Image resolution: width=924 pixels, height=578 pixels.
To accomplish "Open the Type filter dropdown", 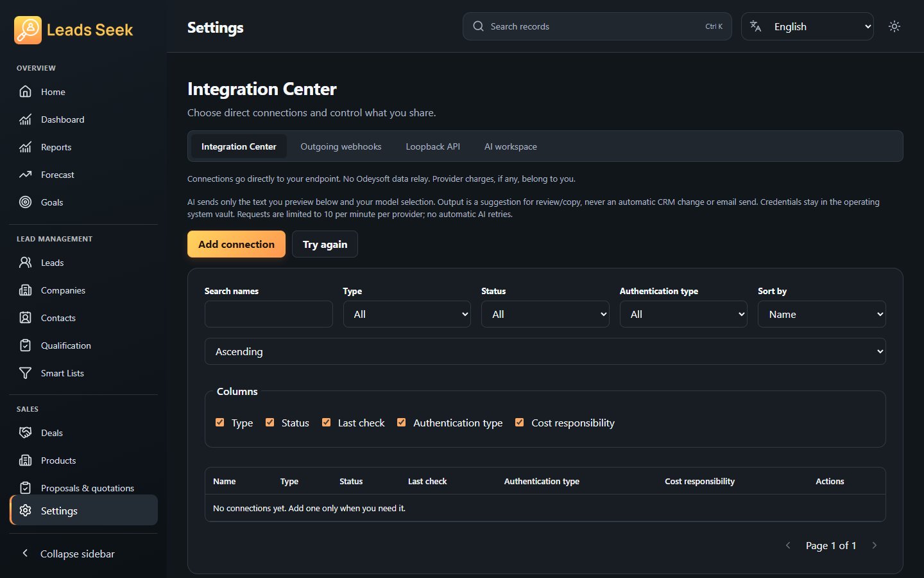I will (407, 314).
